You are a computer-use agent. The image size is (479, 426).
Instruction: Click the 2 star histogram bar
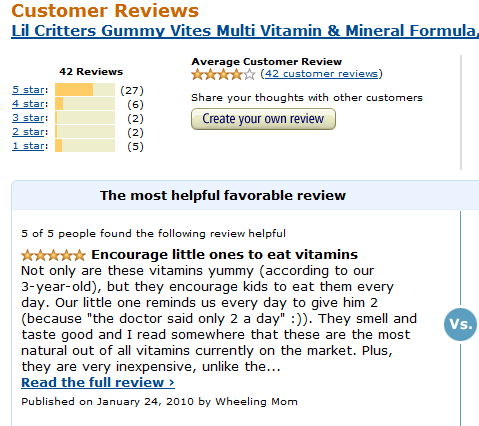(85, 132)
